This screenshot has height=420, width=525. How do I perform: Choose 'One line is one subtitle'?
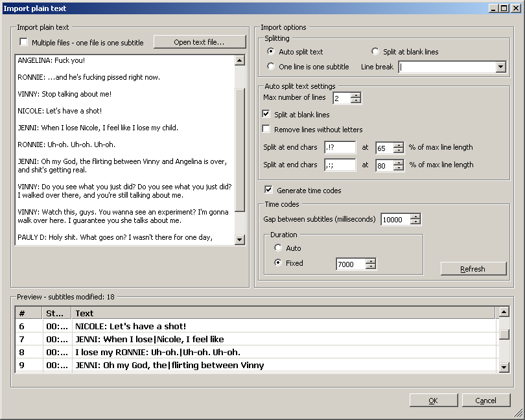click(x=270, y=66)
